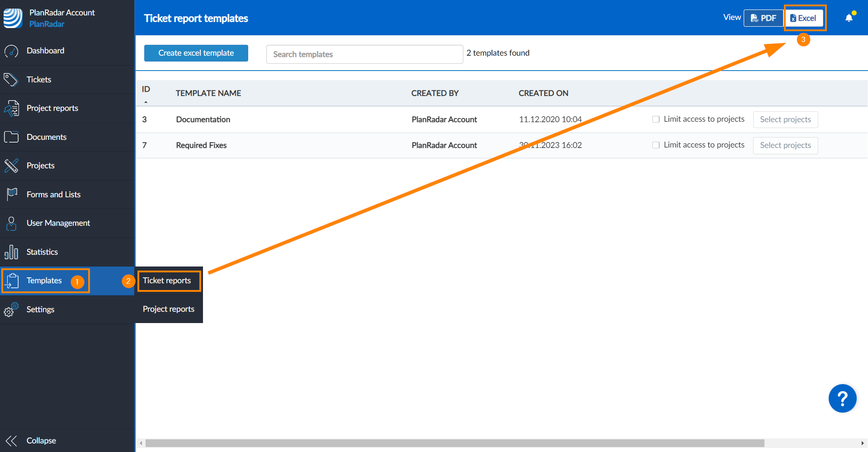Navigate to Projects
The height and width of the screenshot is (452, 868).
click(x=40, y=166)
